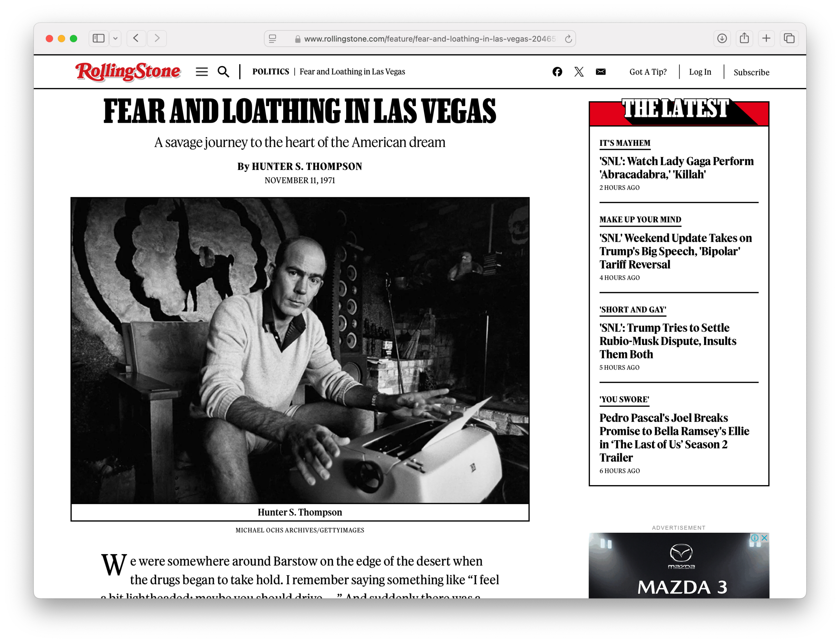Open the Lady Gaga 'Abracadabra' SNL story
840x643 pixels.
point(676,168)
